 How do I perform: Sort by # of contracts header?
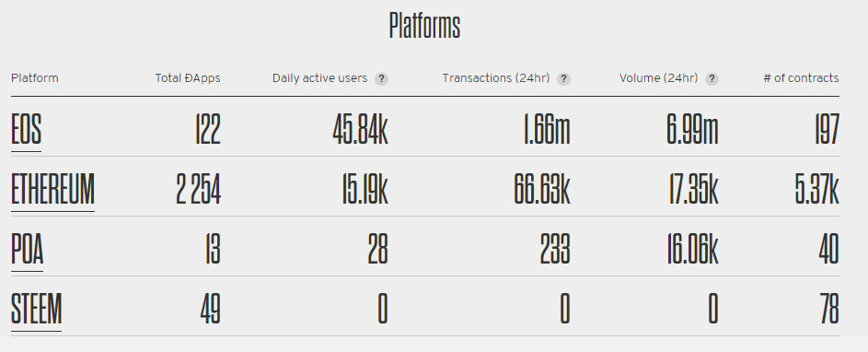(x=801, y=78)
